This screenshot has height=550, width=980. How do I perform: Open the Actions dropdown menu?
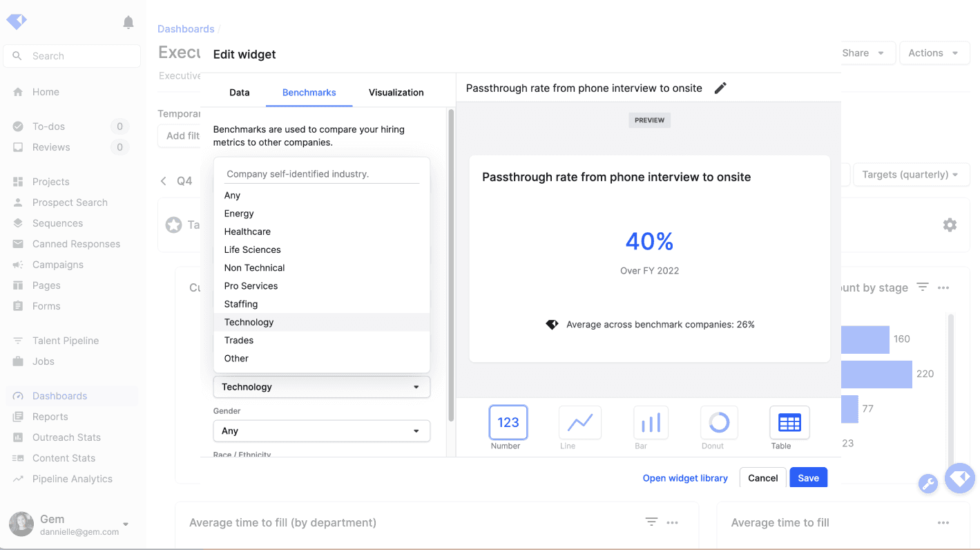tap(934, 53)
